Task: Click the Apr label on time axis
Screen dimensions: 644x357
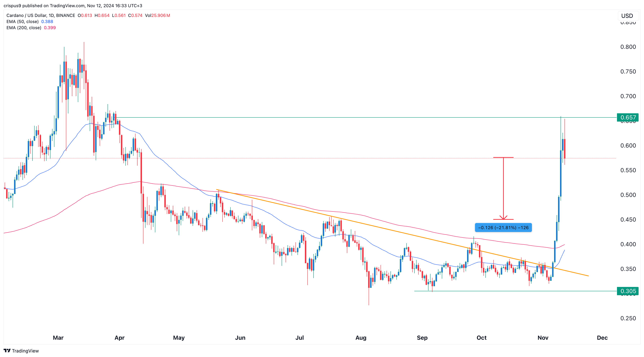Action: (x=119, y=338)
